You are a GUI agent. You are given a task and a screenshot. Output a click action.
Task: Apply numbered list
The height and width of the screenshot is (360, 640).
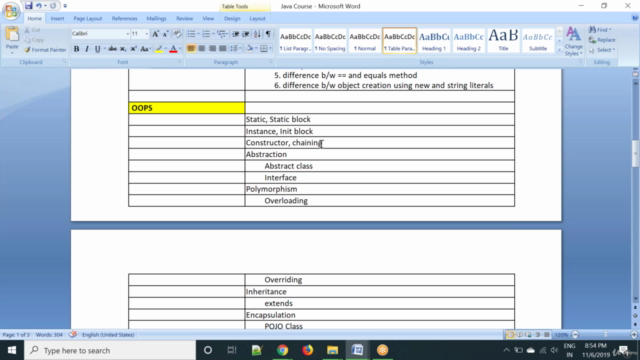pyautogui.click(x=206, y=34)
